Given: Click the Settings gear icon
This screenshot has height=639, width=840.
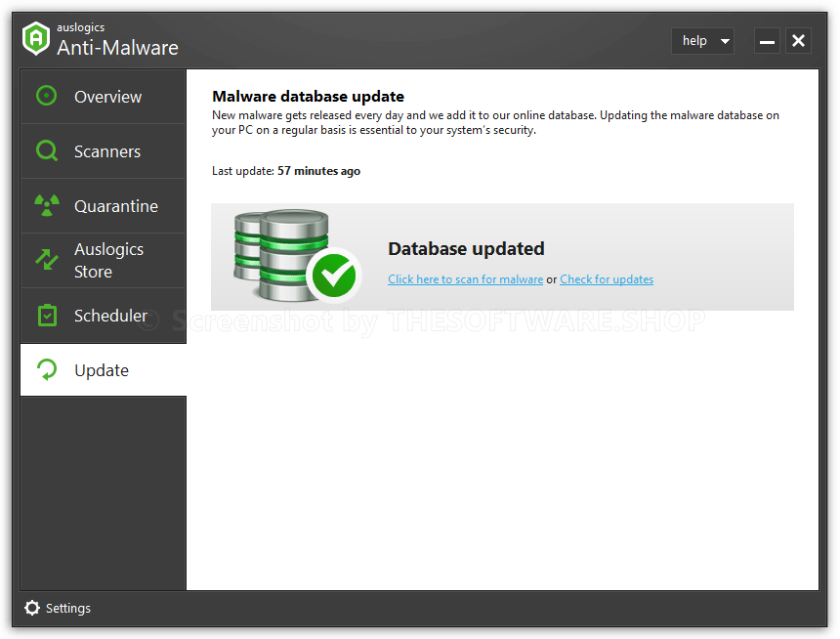Looking at the screenshot, I should coord(32,608).
